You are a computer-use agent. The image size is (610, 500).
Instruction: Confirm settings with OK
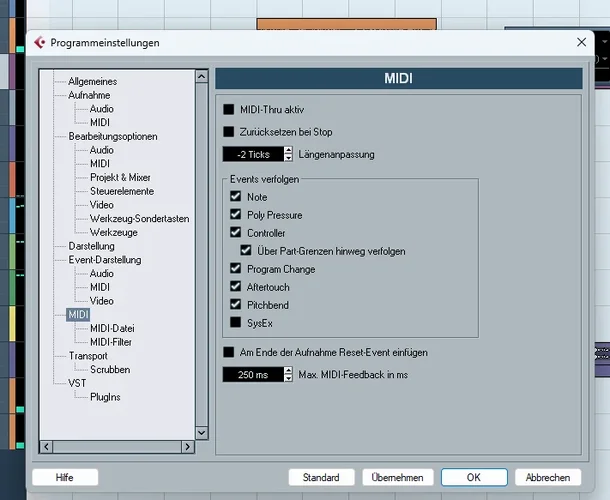coord(474,477)
